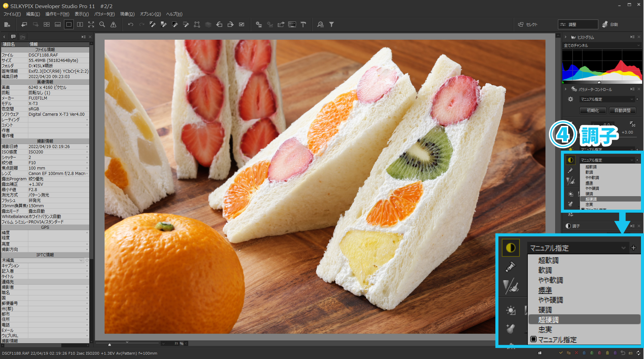Toggle the green color label tag

(x=592, y=353)
